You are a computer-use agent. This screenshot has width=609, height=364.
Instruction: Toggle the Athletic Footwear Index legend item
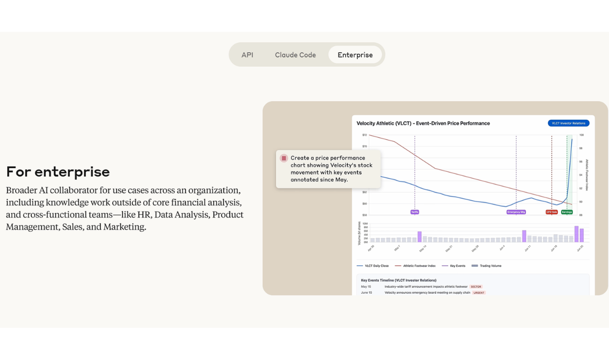[415, 266]
